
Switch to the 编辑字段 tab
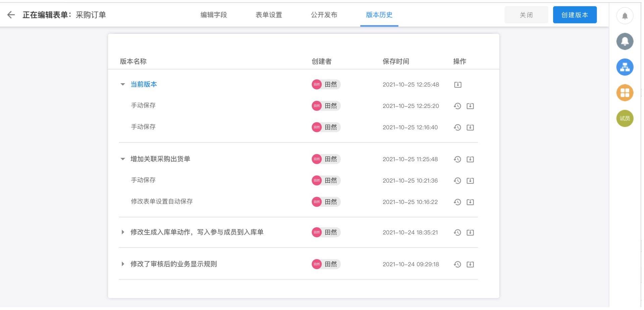pyautogui.click(x=214, y=15)
